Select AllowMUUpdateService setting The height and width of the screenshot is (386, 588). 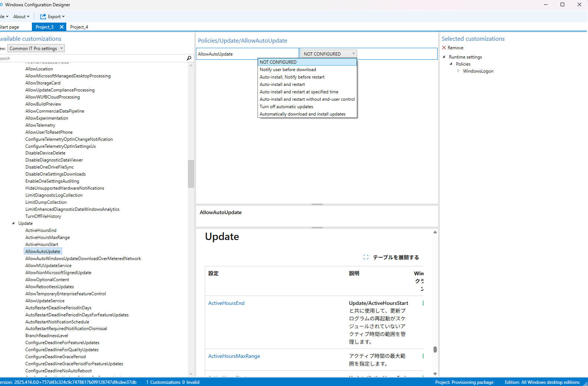(48, 266)
